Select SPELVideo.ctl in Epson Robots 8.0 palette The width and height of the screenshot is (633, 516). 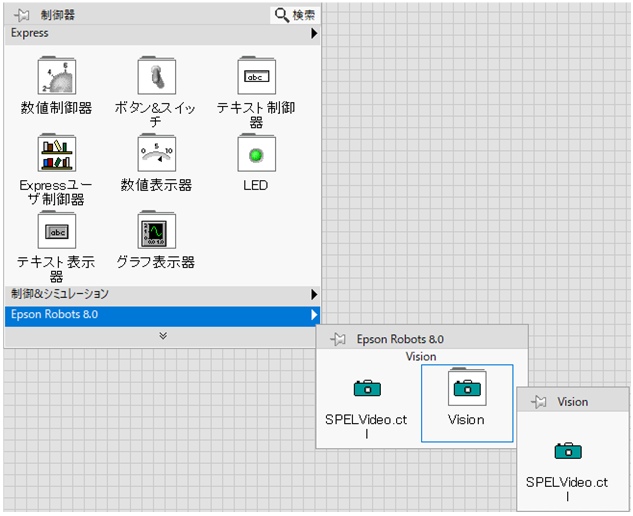pyautogui.click(x=367, y=388)
